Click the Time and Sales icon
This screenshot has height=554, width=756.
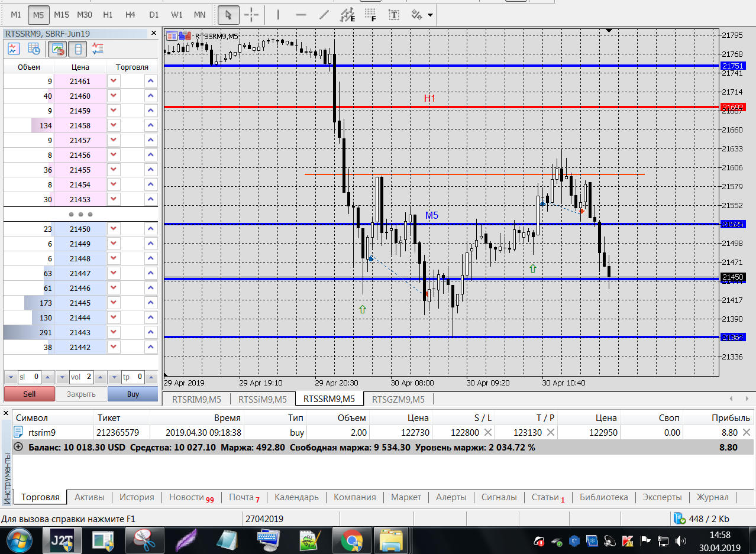coord(34,48)
